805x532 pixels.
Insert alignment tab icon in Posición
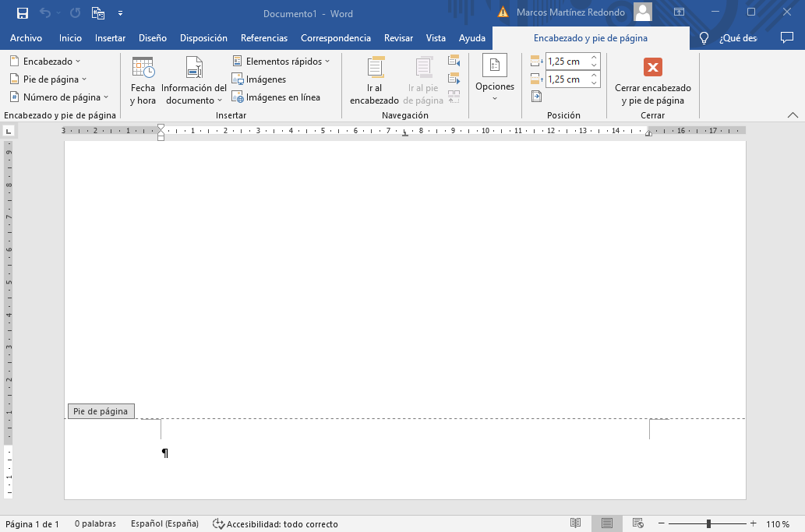[x=536, y=97]
